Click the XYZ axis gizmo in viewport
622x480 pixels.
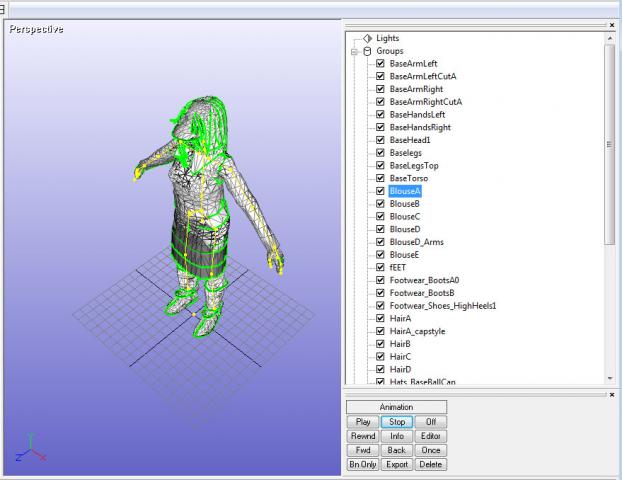pos(30,452)
